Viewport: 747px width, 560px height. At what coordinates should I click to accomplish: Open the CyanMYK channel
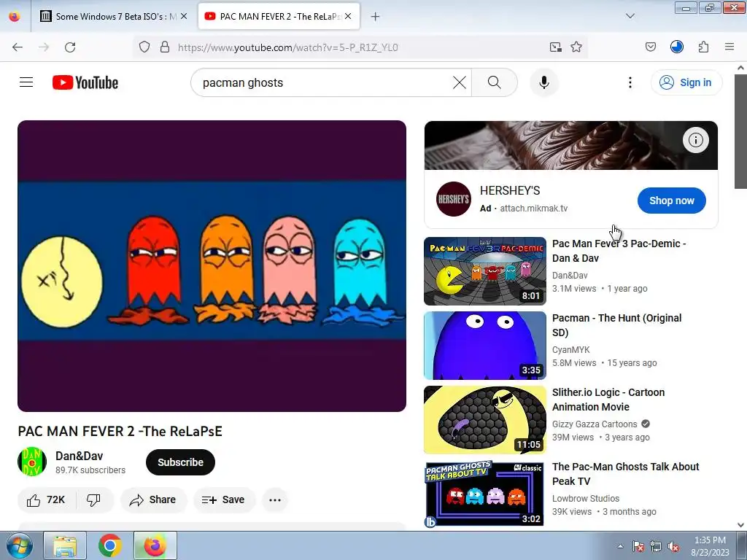pyautogui.click(x=570, y=349)
